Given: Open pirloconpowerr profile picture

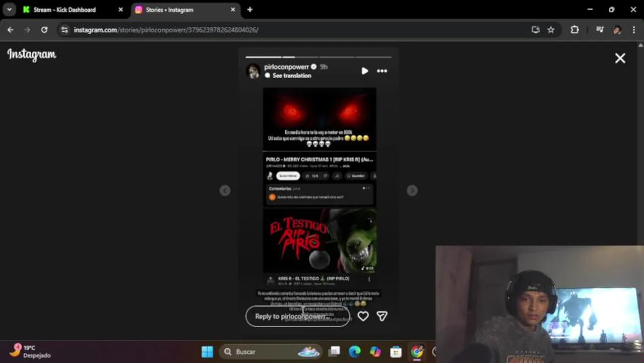Looking at the screenshot, I should click(x=253, y=71).
